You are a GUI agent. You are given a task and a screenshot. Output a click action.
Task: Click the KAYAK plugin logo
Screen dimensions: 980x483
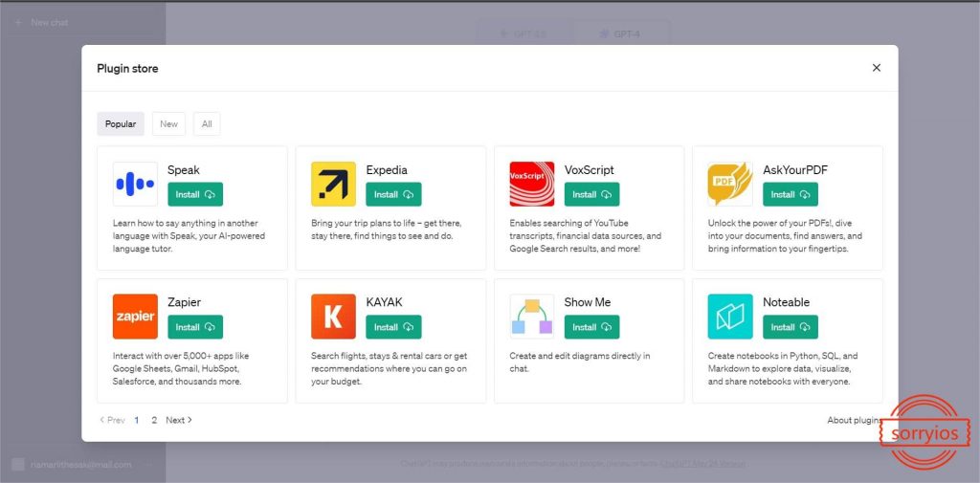point(333,317)
